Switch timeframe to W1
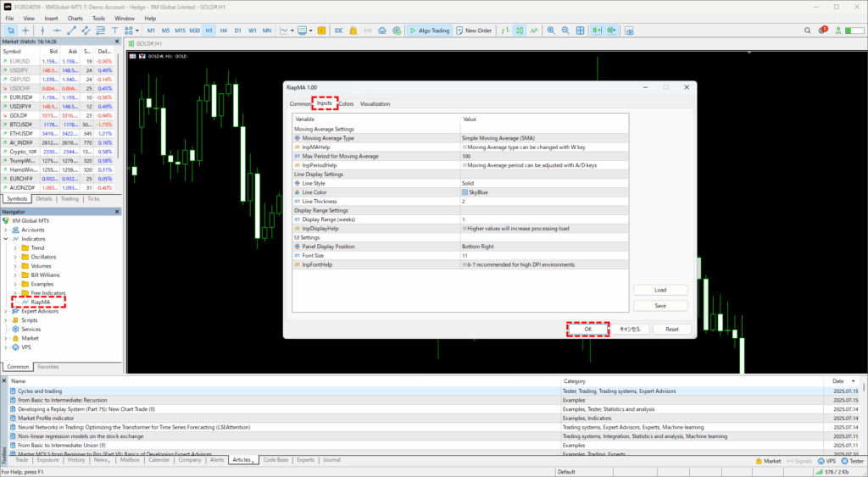This screenshot has width=868, height=477. click(252, 31)
